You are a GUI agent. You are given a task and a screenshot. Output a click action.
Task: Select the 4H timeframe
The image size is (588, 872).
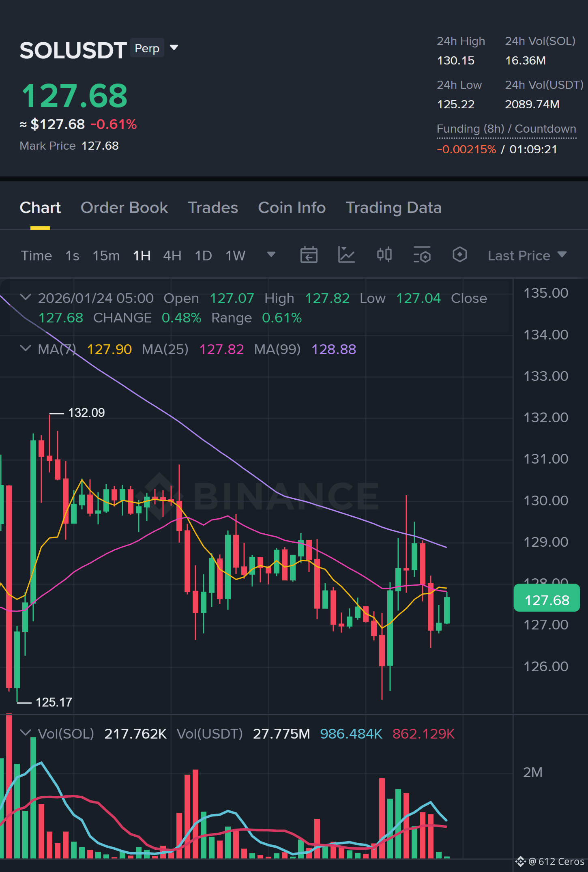[172, 256]
